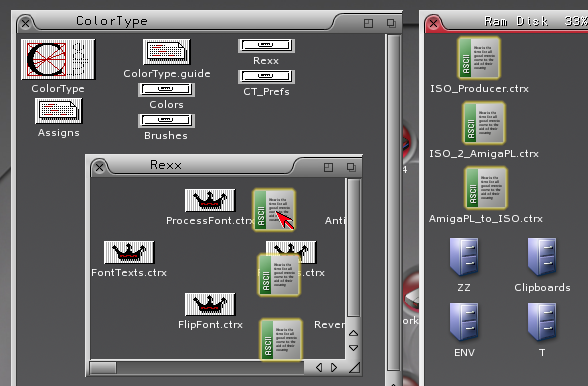Click the Rexx window vertical scrollbar
The height and width of the screenshot is (386, 588).
coord(354,248)
